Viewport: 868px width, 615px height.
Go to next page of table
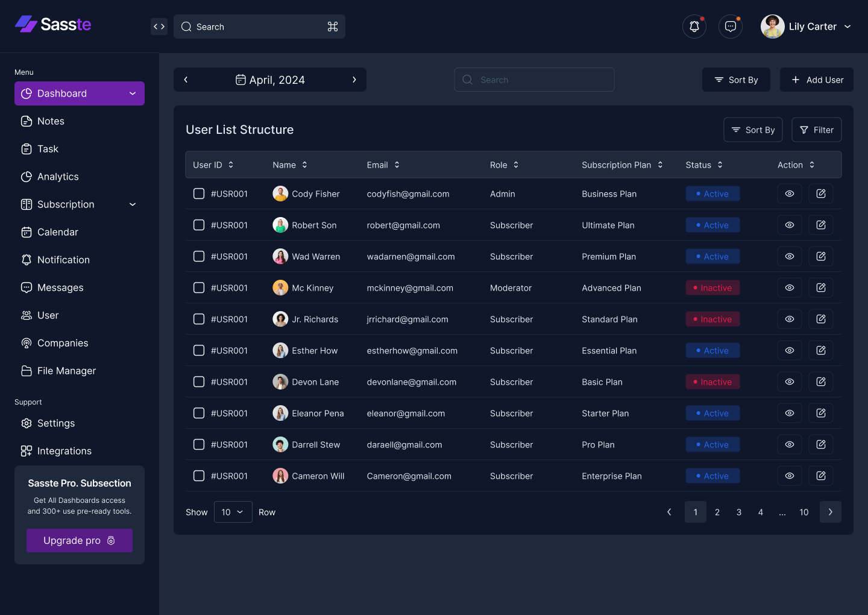[x=831, y=512]
